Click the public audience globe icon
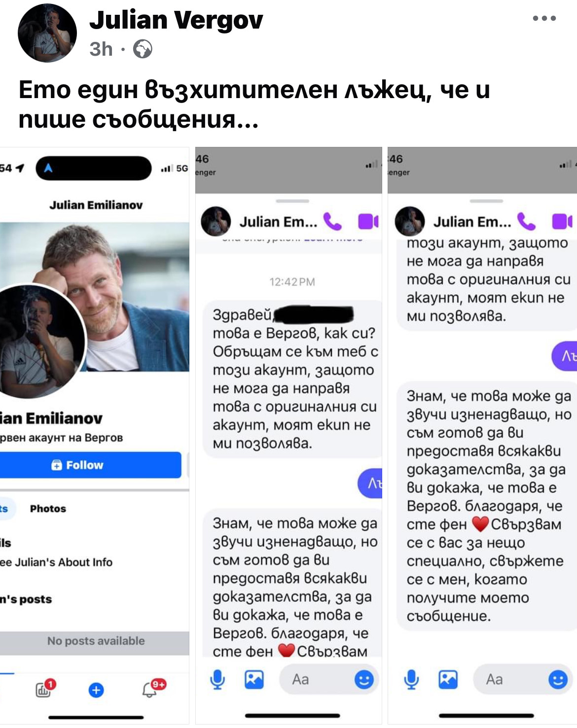 coord(143,49)
